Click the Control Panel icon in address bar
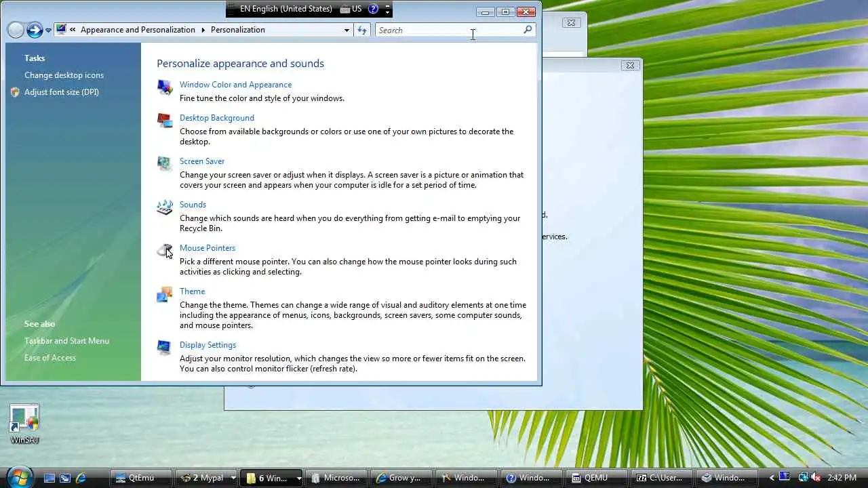The width and height of the screenshot is (868, 488). (61, 29)
